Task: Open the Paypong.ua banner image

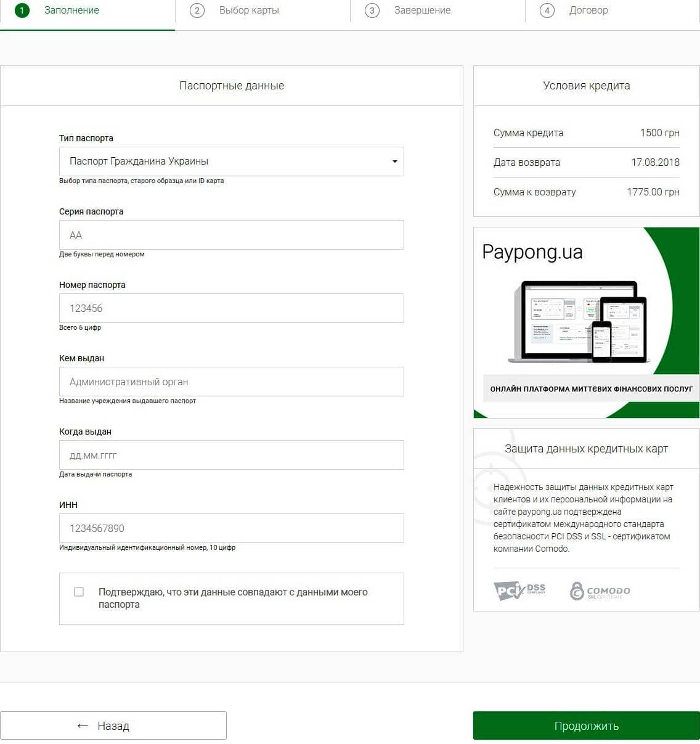Action: 585,322
